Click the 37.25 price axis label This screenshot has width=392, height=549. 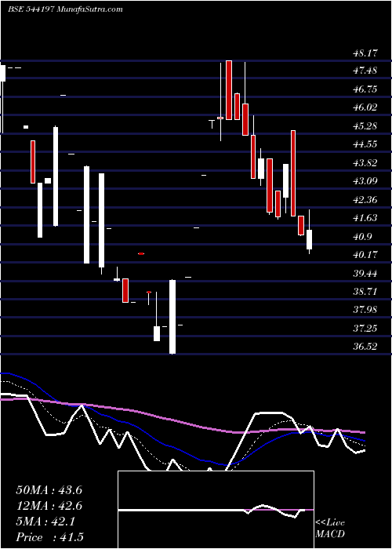tap(365, 328)
